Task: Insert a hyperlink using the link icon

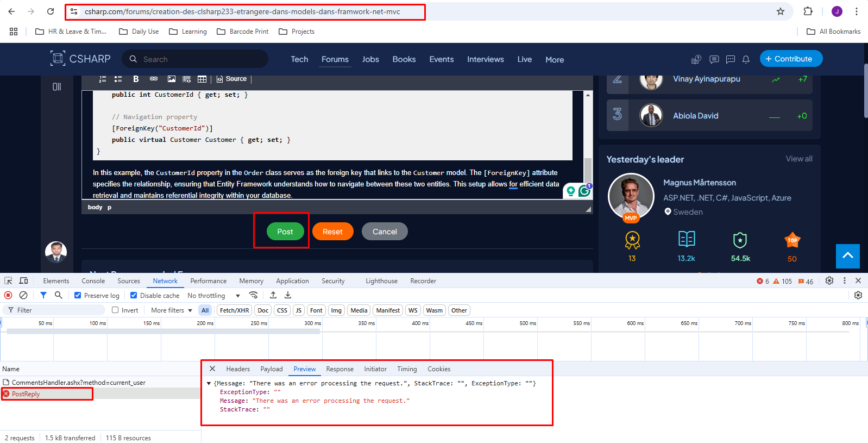Action: (x=154, y=79)
